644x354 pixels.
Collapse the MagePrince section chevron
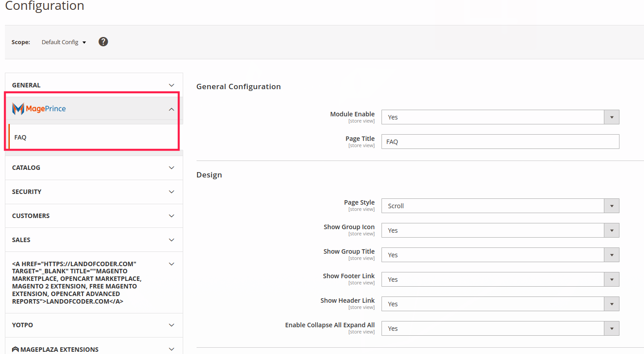(x=172, y=109)
